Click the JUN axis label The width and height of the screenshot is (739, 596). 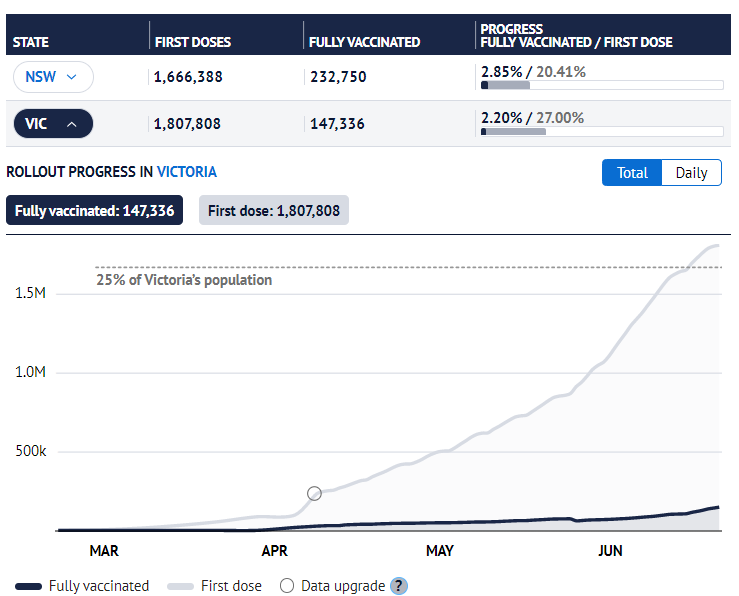pos(610,550)
